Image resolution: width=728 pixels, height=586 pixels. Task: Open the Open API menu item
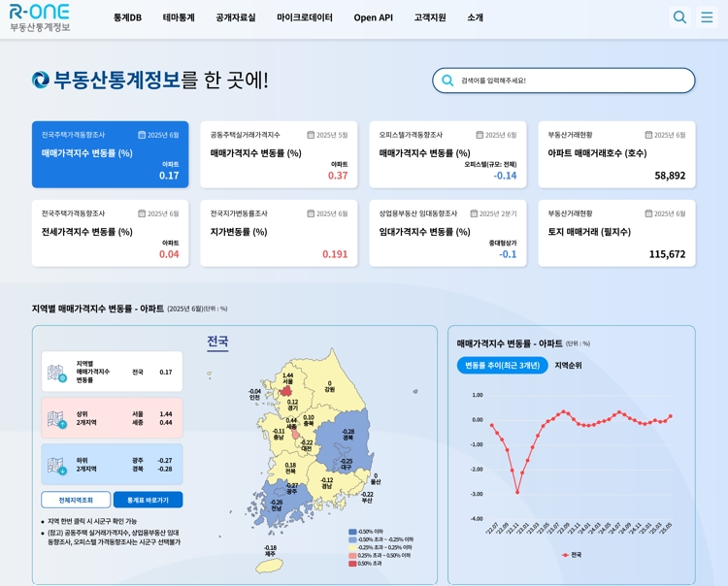[373, 17]
